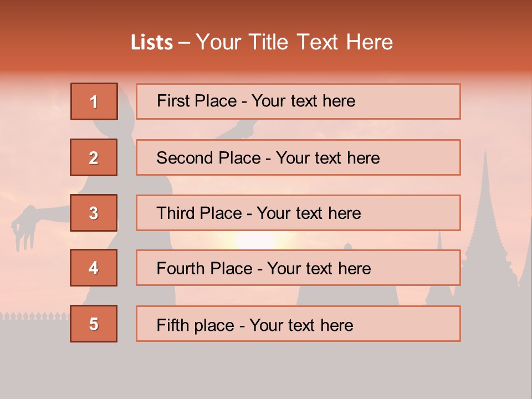Click the words "Your Title Text Here"
Viewport: 532px width, 399px height.
tap(294, 43)
